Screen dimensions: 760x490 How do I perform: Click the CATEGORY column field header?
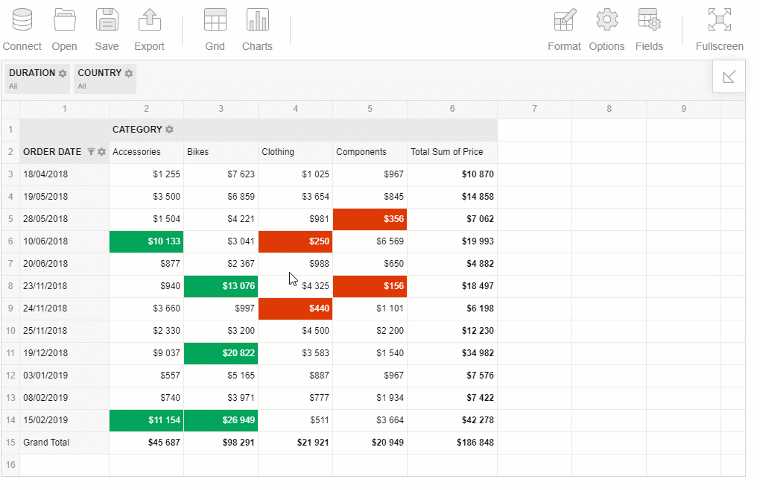(x=137, y=129)
